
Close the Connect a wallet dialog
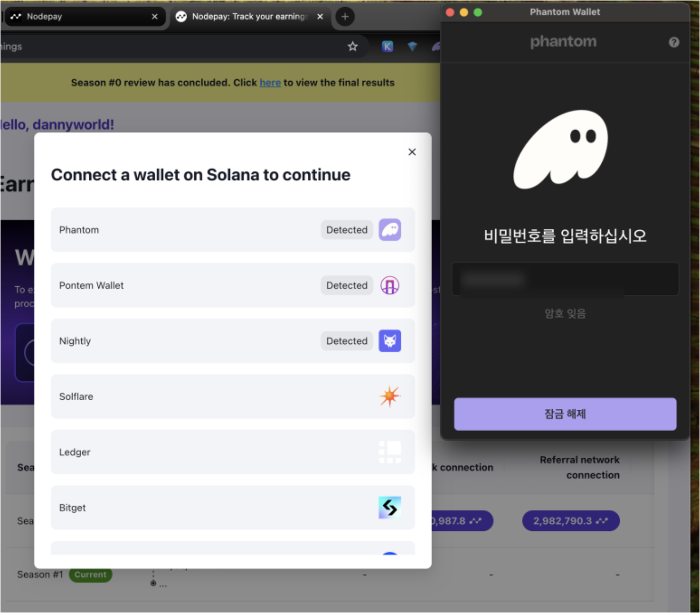coord(412,152)
